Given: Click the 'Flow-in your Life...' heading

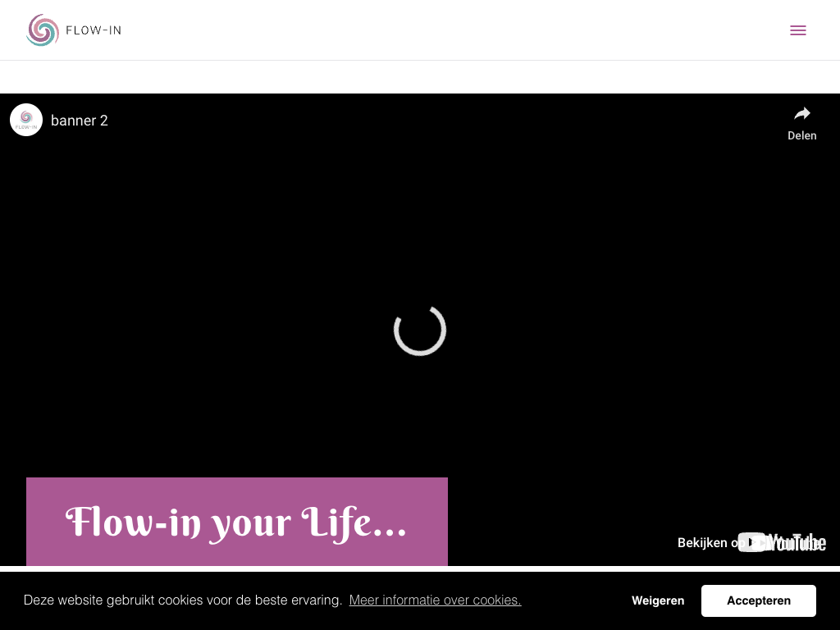Looking at the screenshot, I should point(236,523).
